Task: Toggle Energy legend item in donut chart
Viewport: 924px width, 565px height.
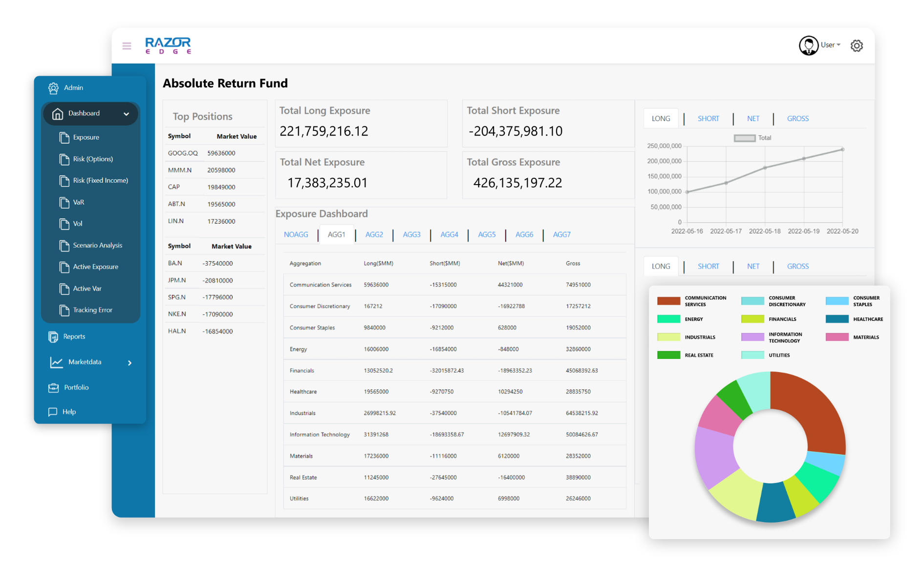Action: click(668, 319)
